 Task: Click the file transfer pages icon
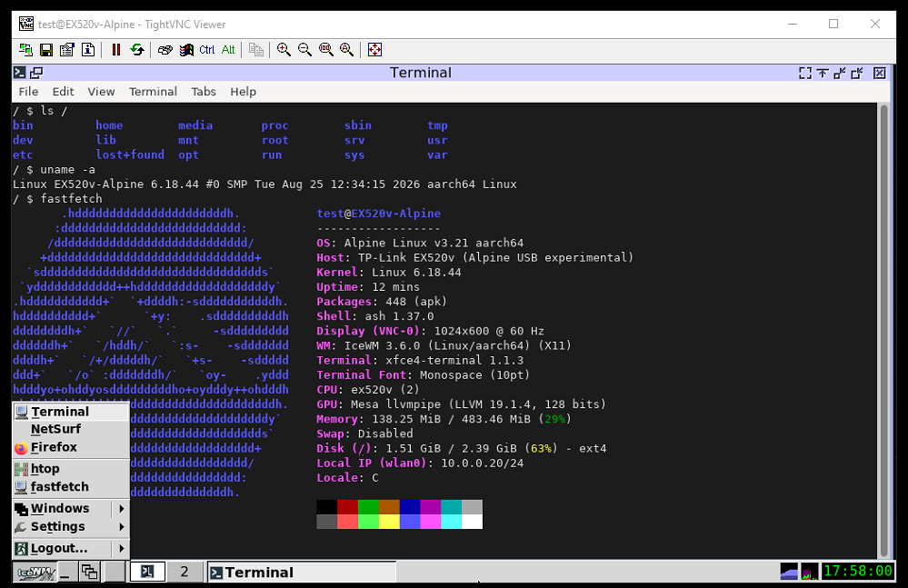(256, 50)
